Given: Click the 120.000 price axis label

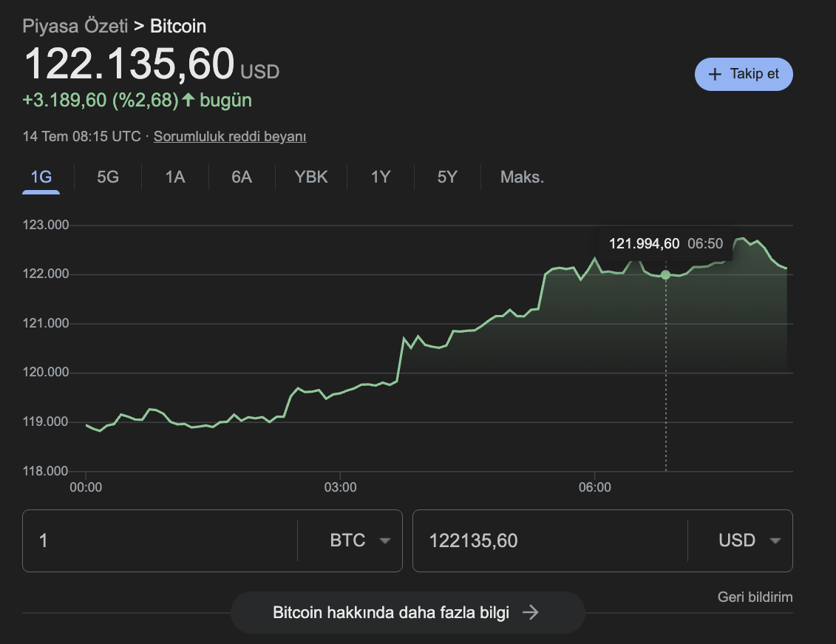Looking at the screenshot, I should pos(46,372).
